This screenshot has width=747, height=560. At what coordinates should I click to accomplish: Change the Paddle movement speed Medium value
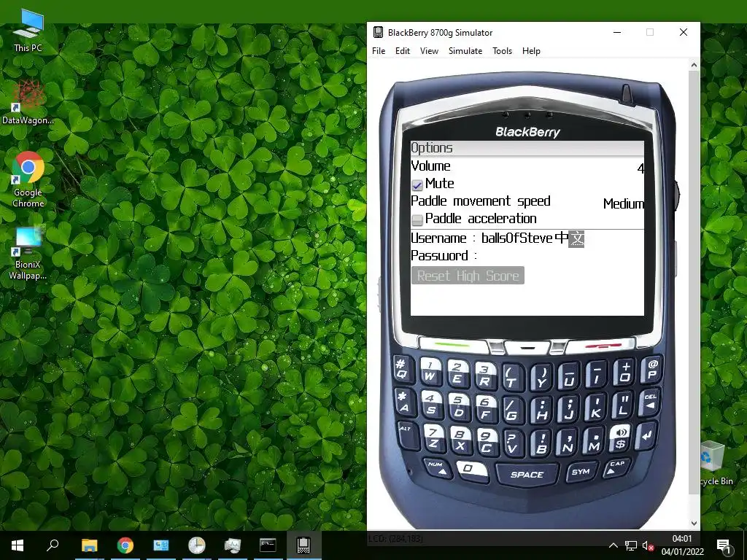623,204
